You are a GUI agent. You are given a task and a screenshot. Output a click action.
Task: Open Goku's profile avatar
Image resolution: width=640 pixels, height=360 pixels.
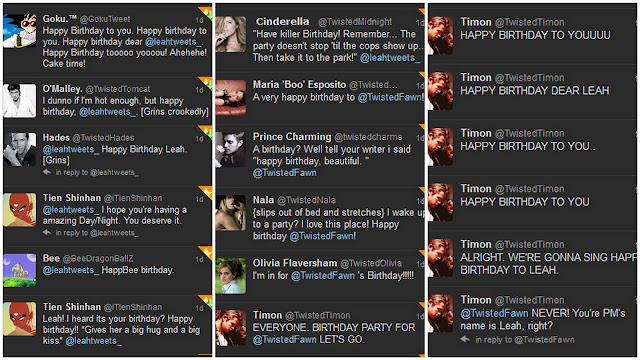[x=20, y=31]
